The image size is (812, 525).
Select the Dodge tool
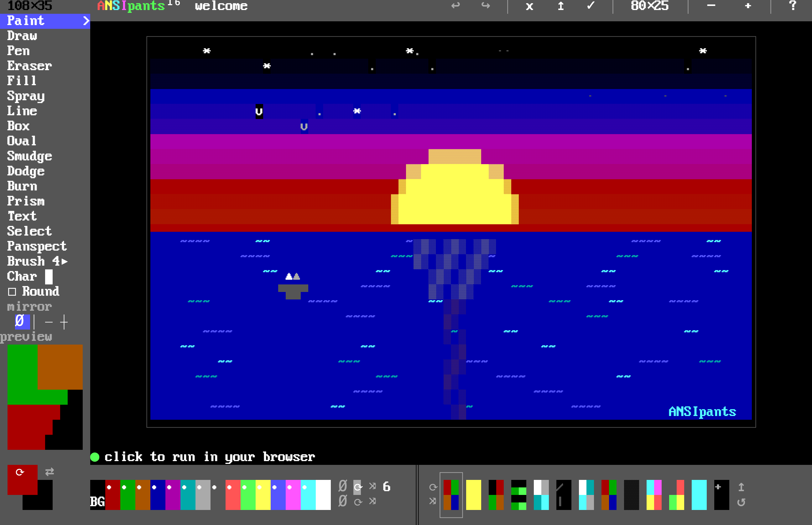coord(26,171)
